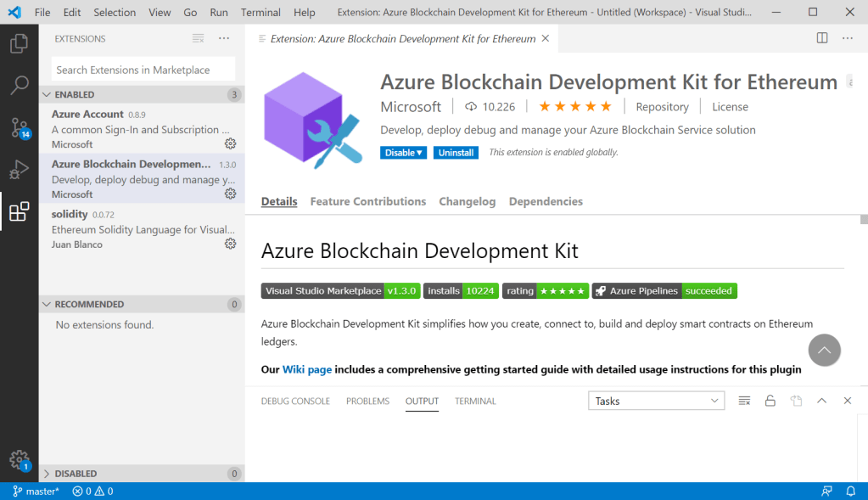Viewport: 868px width, 500px height.
Task: Open the notifications bell in the status bar
Action: click(x=849, y=491)
